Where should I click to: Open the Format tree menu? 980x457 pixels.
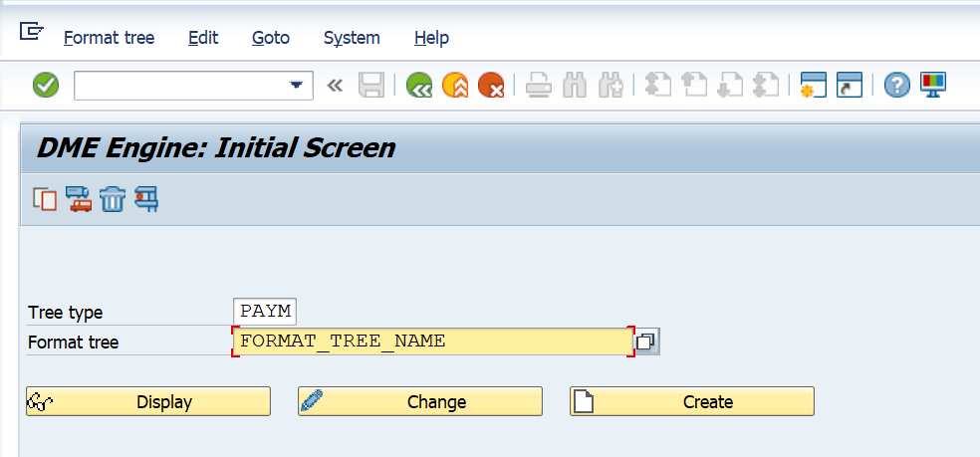[109, 38]
